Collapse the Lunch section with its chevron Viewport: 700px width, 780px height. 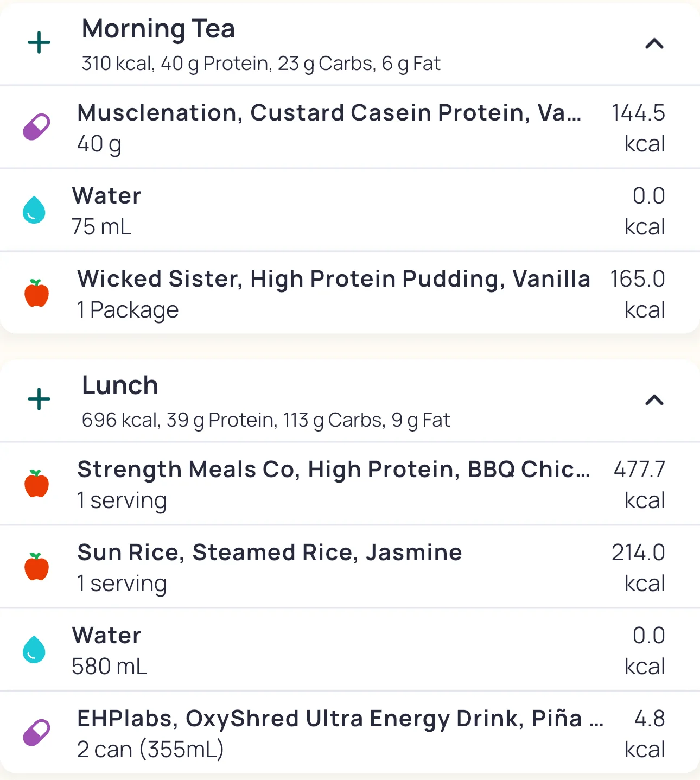654,400
